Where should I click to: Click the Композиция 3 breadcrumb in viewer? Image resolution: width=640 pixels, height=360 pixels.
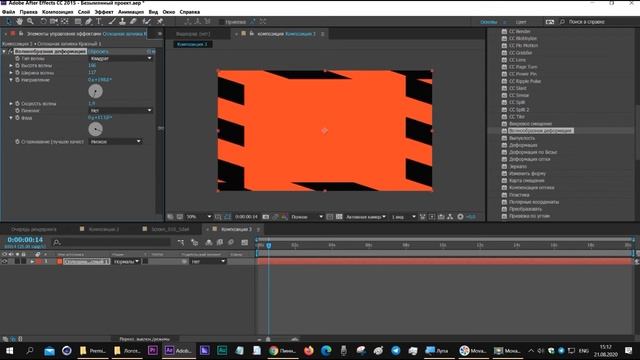pyautogui.click(x=192, y=44)
